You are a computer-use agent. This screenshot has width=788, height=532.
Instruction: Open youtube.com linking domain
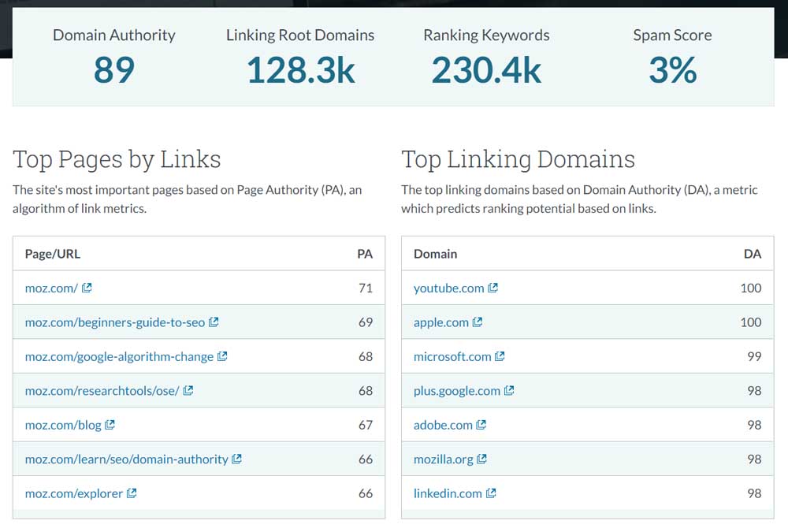tap(449, 288)
